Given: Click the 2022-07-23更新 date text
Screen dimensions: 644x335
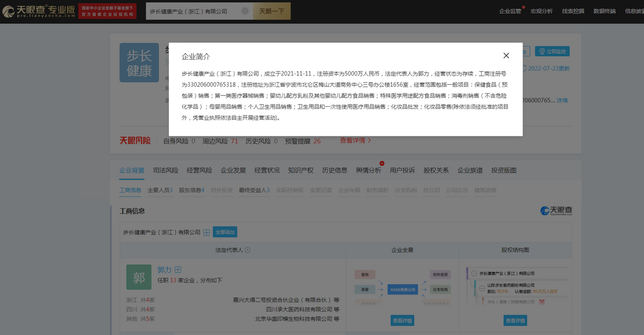Looking at the screenshot, I should pos(549,69).
